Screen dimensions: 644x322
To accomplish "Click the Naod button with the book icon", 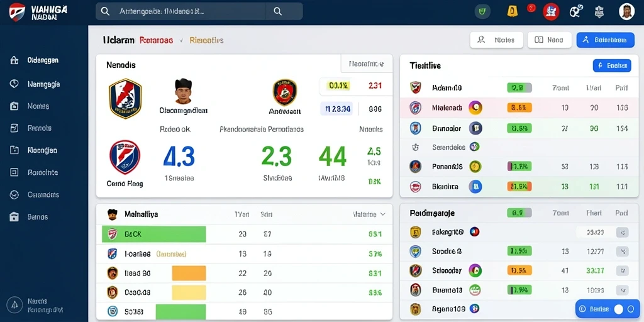I will (550, 40).
